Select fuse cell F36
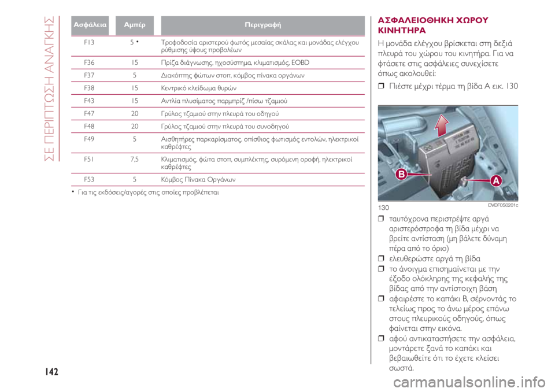Screen dimensions: 555x392 (89, 62)
